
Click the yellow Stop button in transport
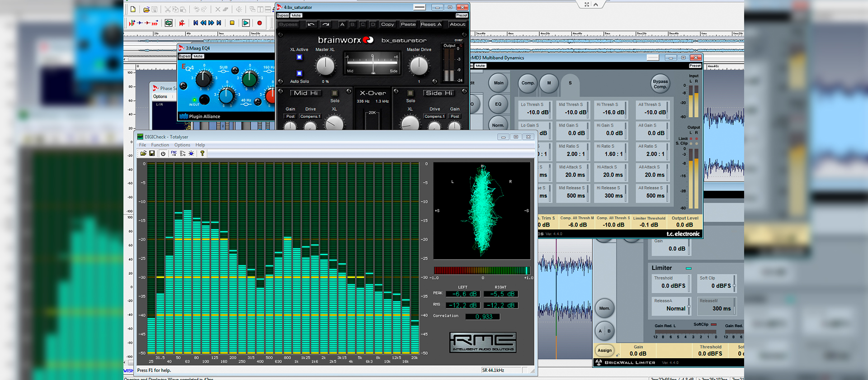[x=232, y=23]
